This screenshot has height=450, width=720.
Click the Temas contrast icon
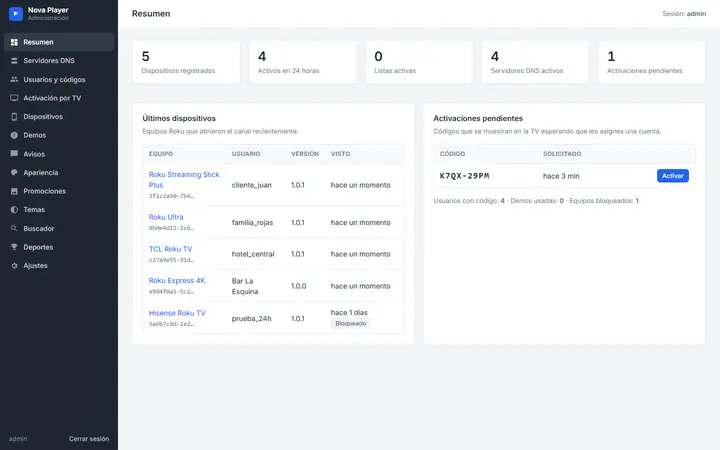pos(14,209)
